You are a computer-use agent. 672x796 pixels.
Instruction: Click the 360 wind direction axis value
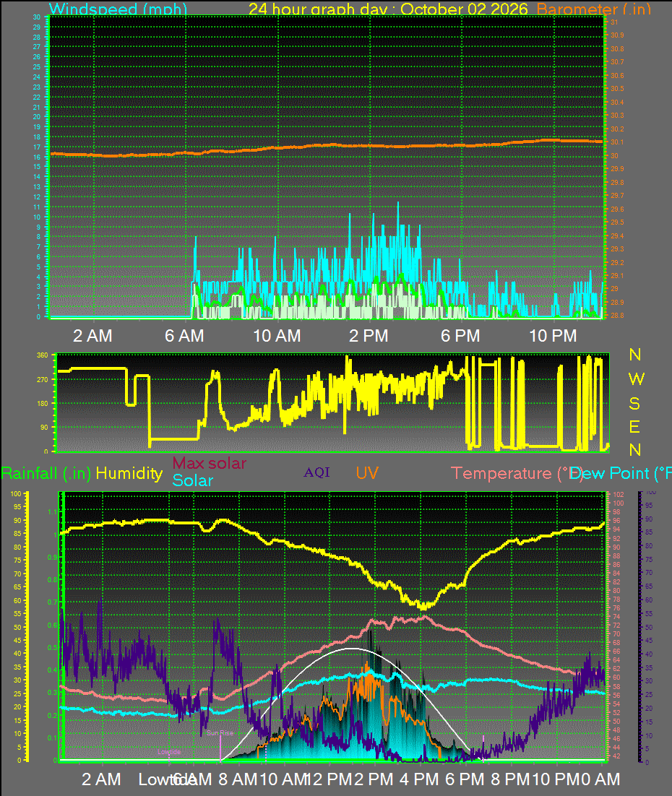[43, 355]
